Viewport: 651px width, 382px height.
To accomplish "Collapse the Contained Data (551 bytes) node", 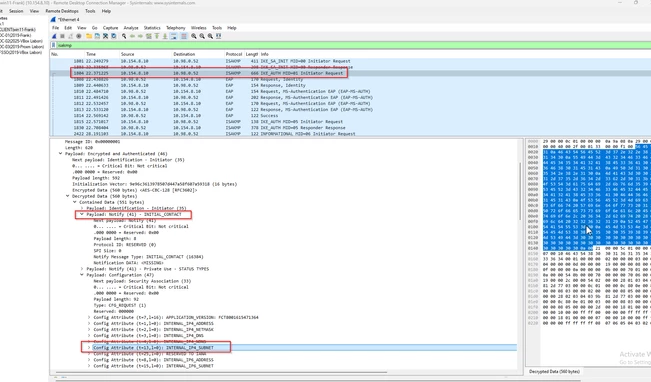I will (x=75, y=202).
